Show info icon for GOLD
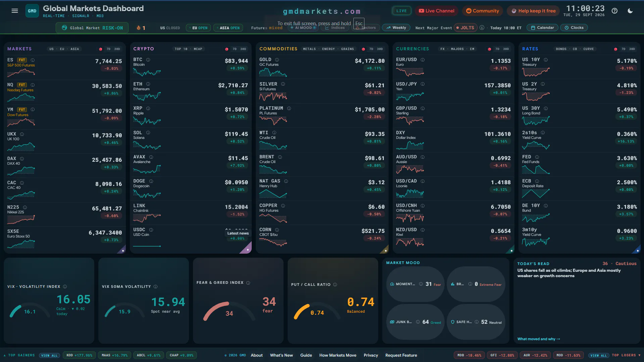Screen dimensions: 644x362 277,60
